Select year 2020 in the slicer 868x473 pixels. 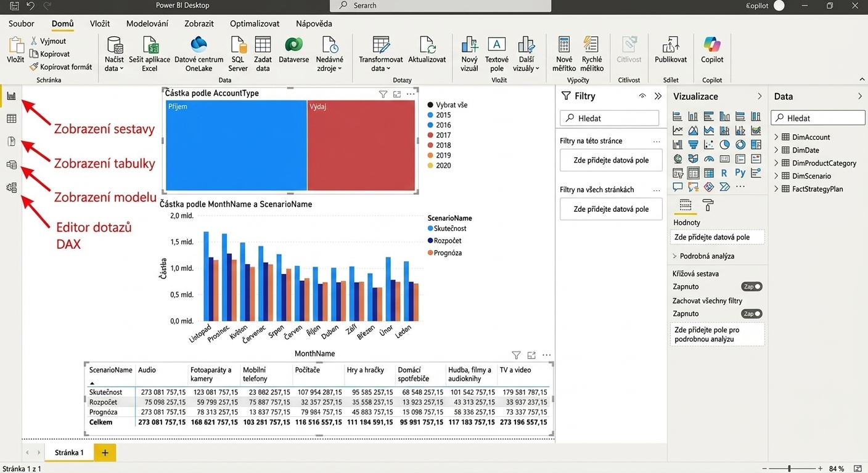pos(440,165)
